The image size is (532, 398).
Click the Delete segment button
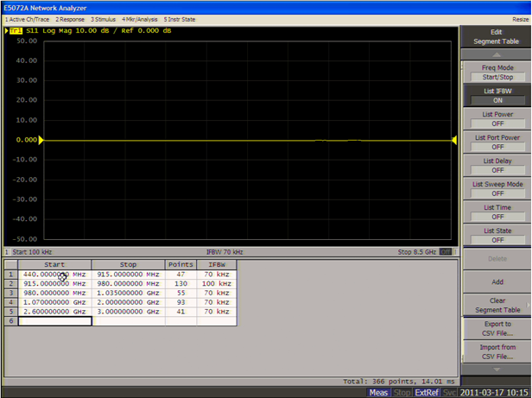point(497,259)
